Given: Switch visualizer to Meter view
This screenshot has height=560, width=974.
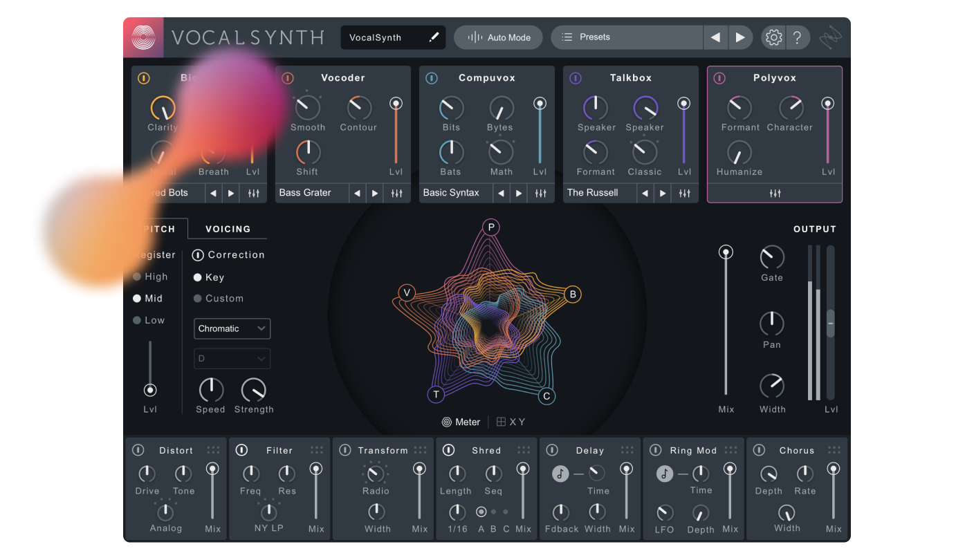Looking at the screenshot, I should tap(461, 422).
